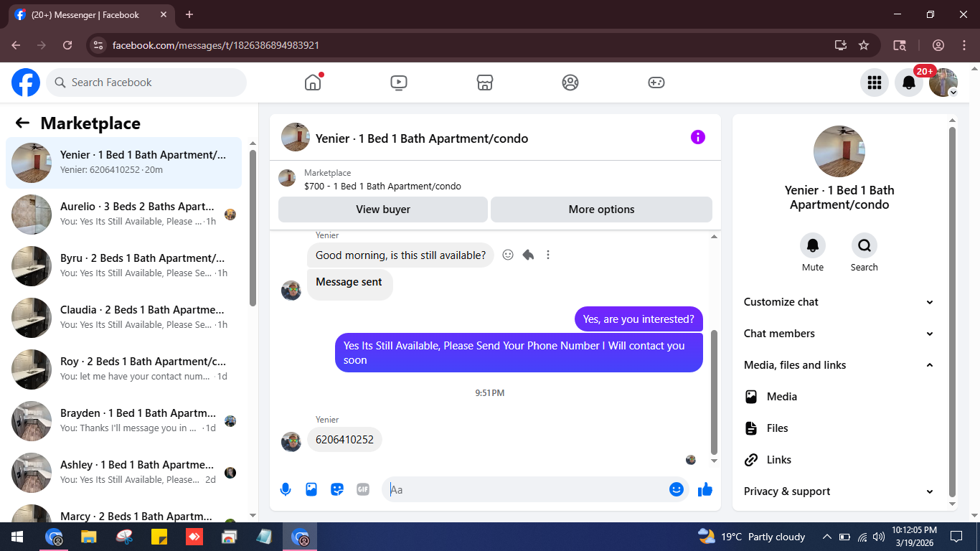The image size is (980, 551).
Task: Click the 6206410252 phone number message
Action: [x=344, y=440]
